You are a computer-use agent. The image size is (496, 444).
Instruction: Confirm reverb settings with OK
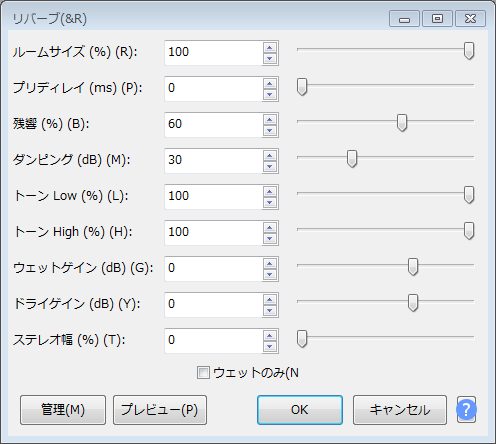pos(300,410)
